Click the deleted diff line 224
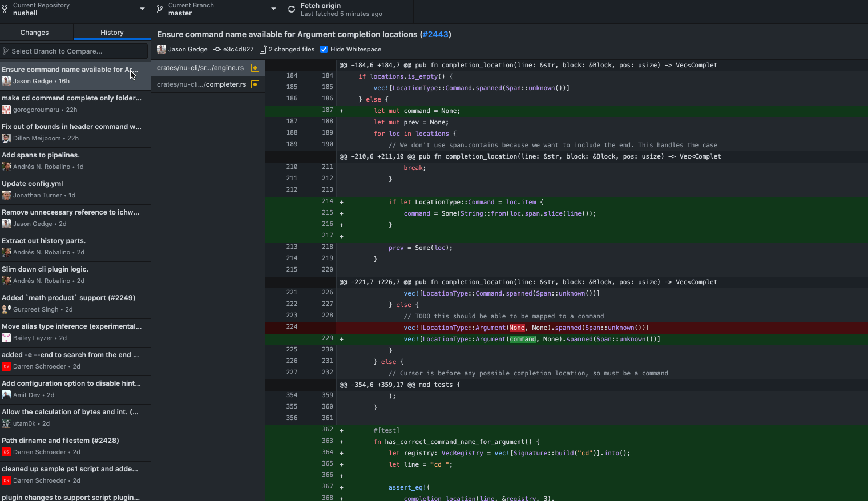This screenshot has height=501, width=868. pos(567,328)
